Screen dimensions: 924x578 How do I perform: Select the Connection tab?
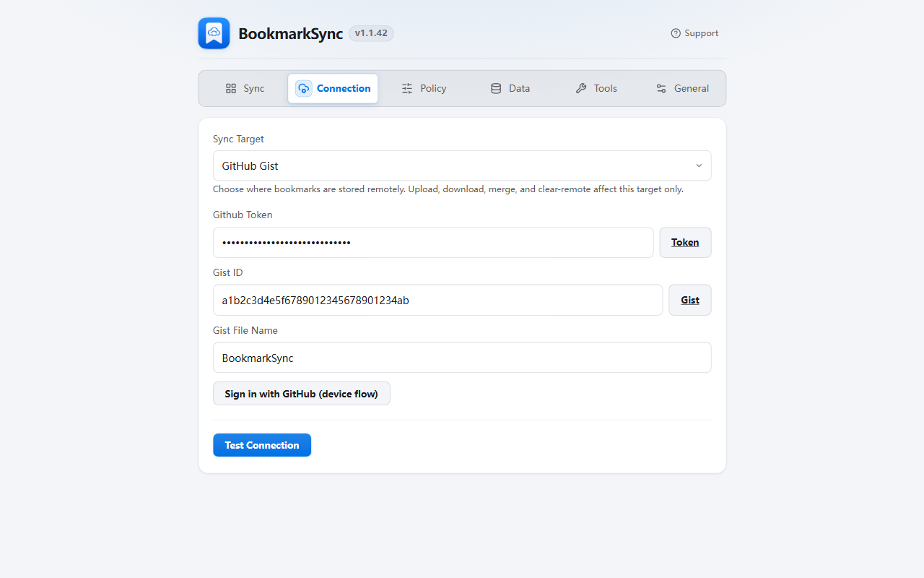[x=333, y=88]
